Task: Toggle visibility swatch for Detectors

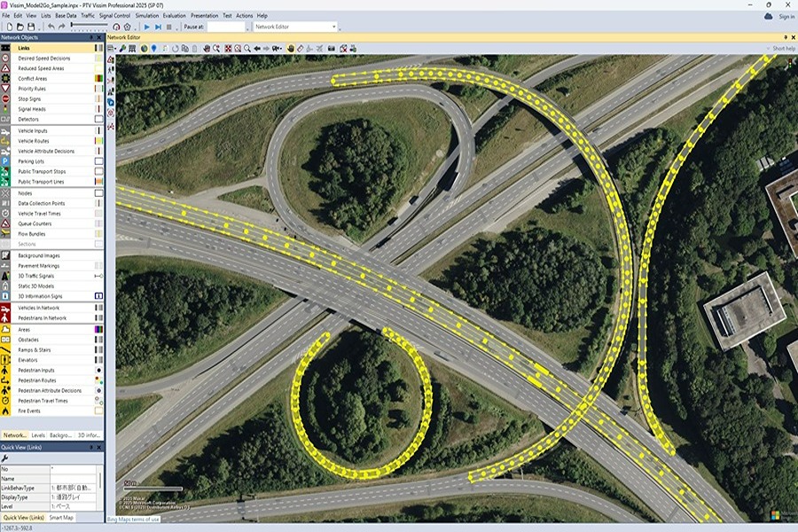Action: click(99, 119)
